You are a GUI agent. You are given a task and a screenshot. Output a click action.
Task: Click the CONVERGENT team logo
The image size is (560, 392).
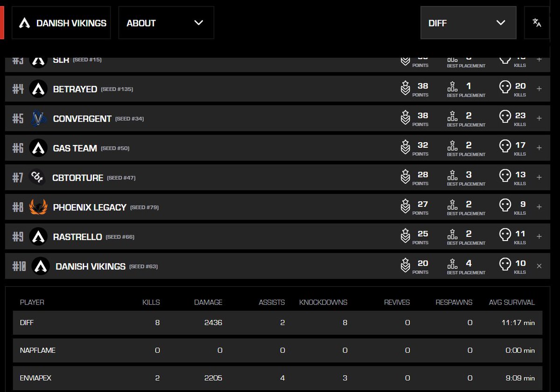[38, 118]
